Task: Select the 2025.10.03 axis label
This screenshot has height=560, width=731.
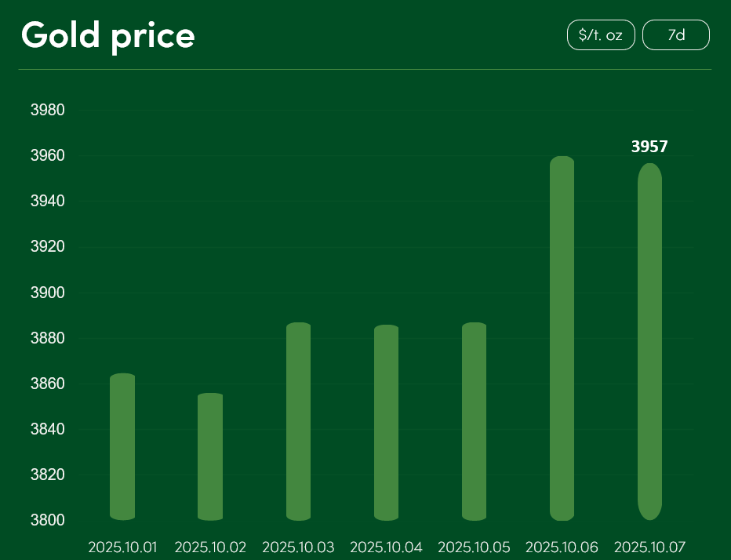Action: pos(298,547)
